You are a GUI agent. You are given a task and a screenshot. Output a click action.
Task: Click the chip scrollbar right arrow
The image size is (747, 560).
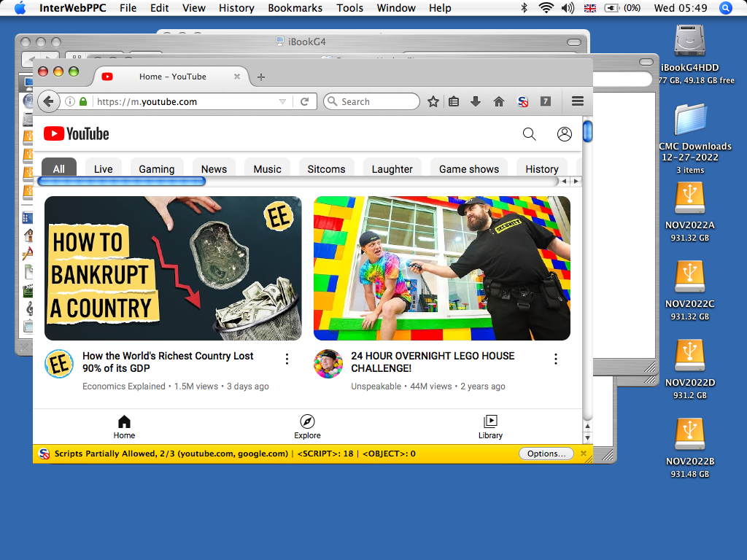coord(576,181)
